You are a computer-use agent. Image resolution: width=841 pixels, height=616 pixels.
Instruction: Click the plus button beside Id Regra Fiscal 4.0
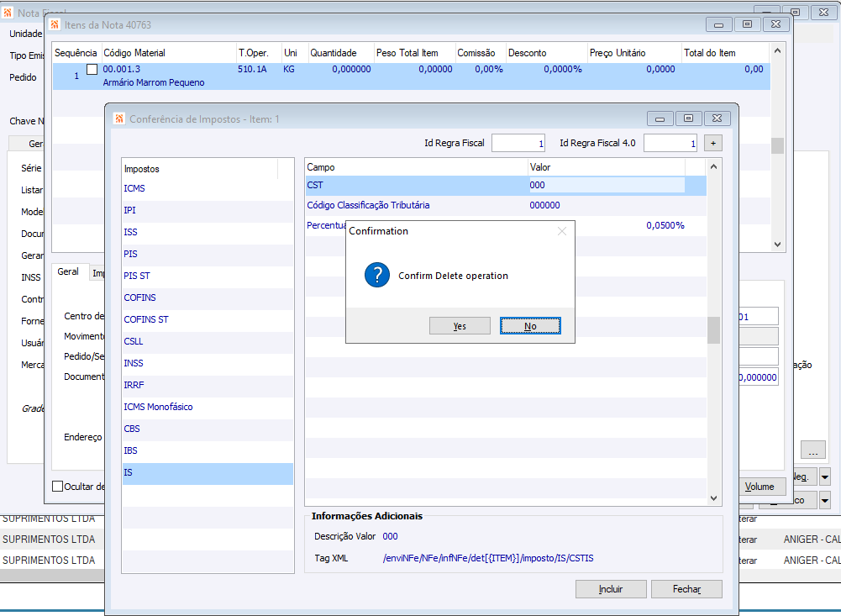[712, 143]
